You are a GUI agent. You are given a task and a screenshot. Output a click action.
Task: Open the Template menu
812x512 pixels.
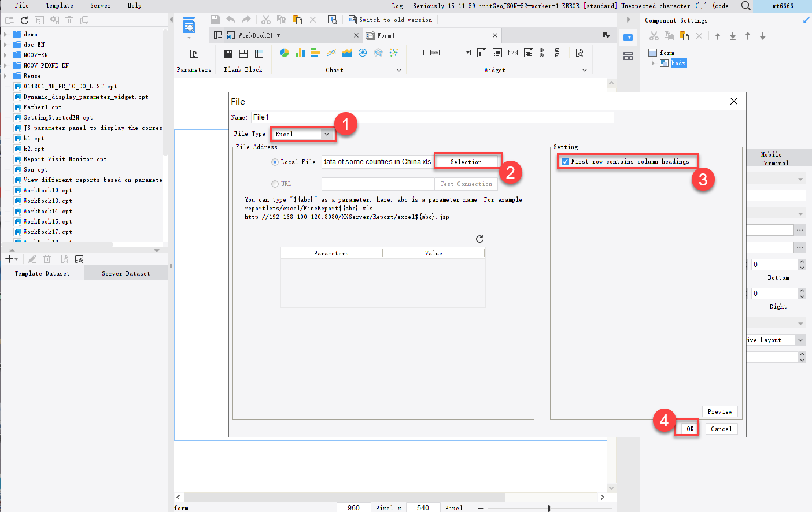(x=59, y=5)
